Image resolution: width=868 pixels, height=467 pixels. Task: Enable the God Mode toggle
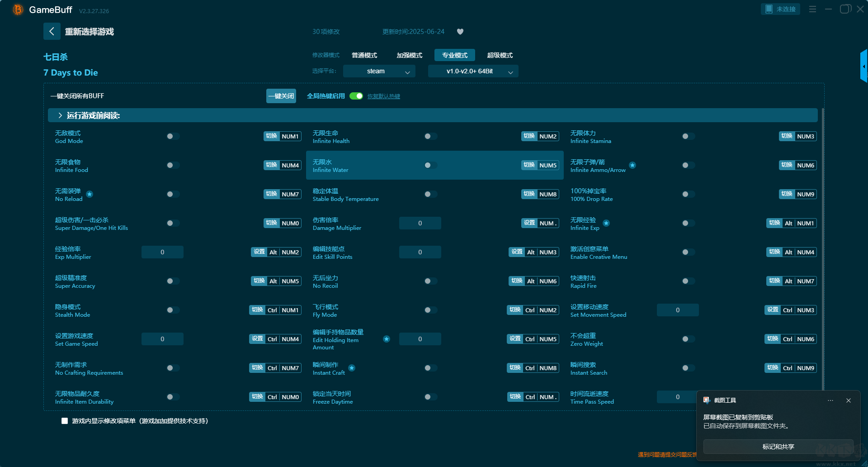click(173, 136)
